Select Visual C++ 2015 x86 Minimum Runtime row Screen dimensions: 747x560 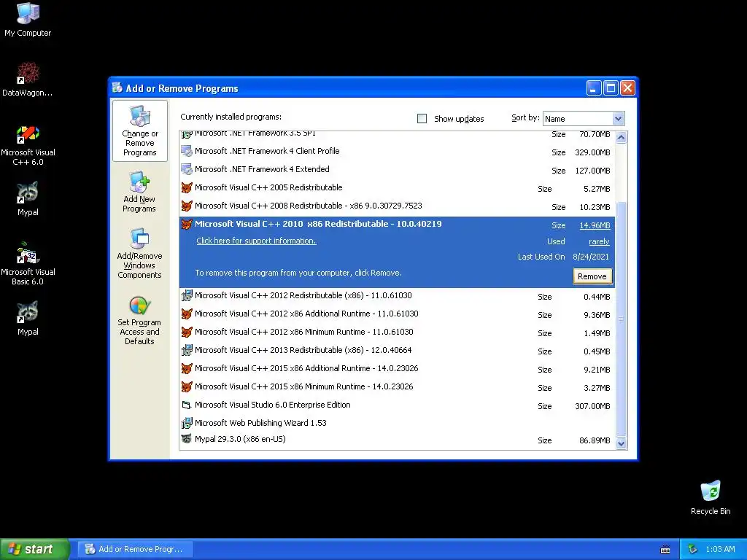[x=397, y=386]
